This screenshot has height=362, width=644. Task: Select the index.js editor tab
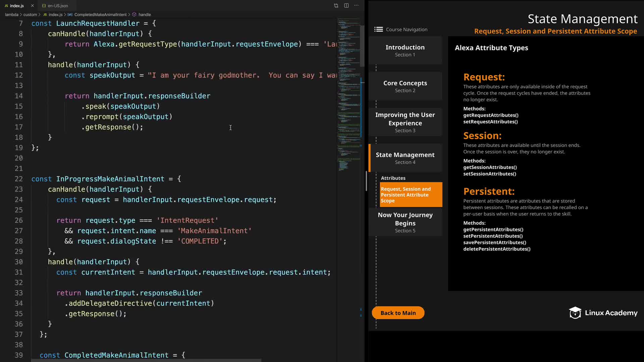(x=17, y=6)
